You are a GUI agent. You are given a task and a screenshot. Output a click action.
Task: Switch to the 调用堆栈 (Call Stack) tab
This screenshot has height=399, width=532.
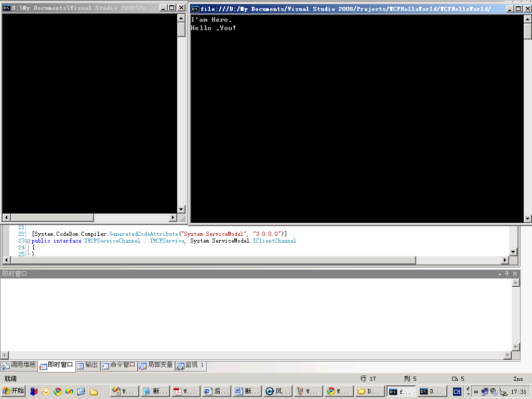(19, 365)
